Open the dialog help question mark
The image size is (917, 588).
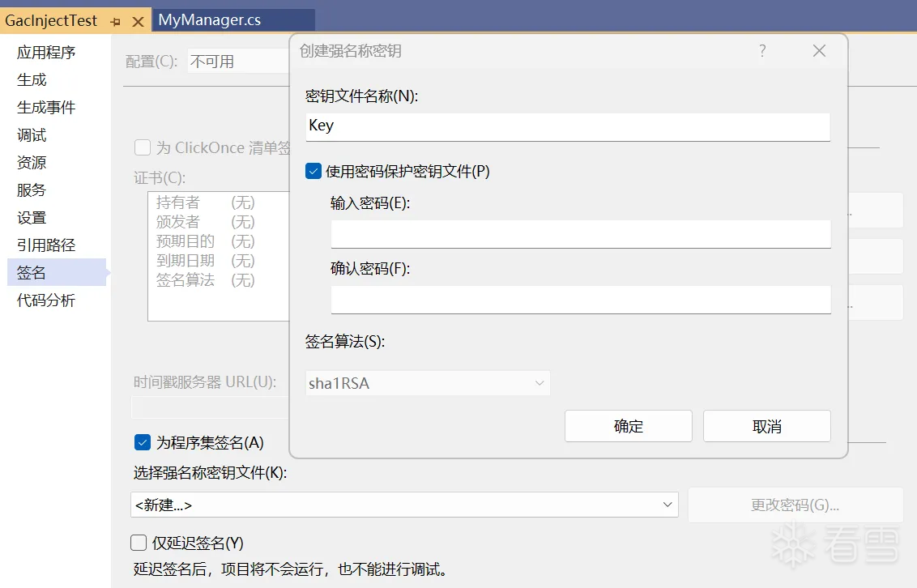click(761, 50)
